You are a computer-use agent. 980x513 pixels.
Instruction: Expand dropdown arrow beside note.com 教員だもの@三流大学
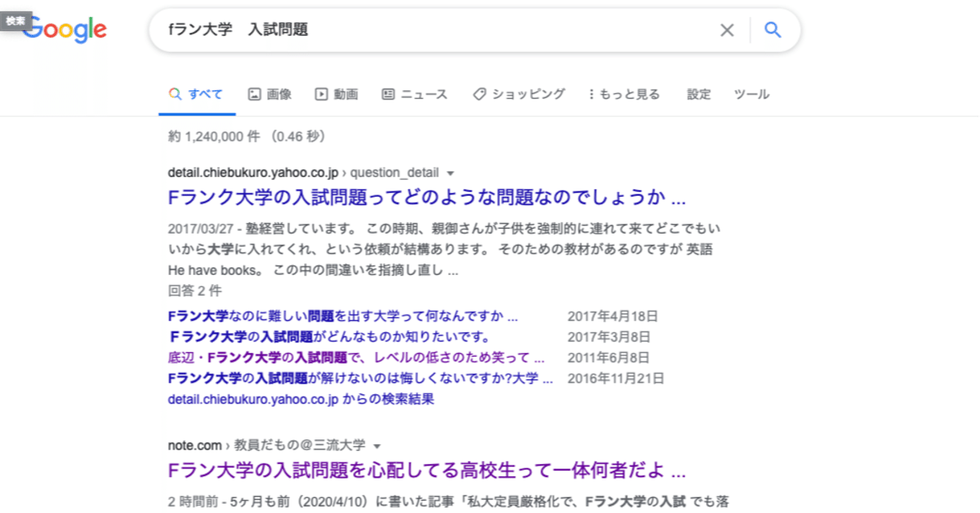tap(377, 446)
